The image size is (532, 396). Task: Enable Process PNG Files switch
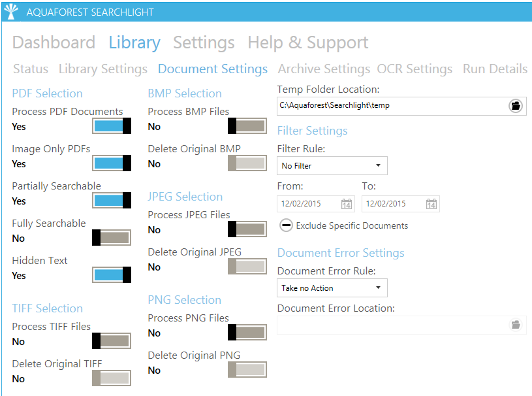point(247,332)
